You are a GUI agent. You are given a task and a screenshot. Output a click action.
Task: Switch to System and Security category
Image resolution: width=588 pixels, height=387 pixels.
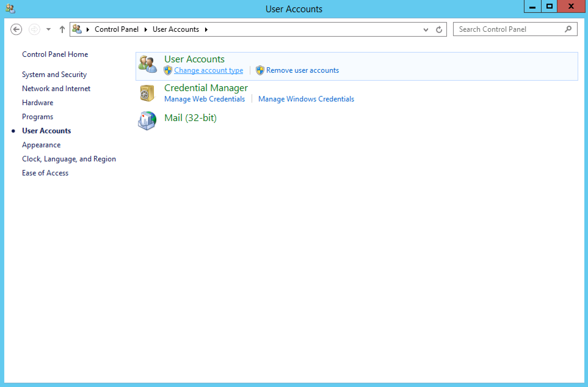(54, 74)
